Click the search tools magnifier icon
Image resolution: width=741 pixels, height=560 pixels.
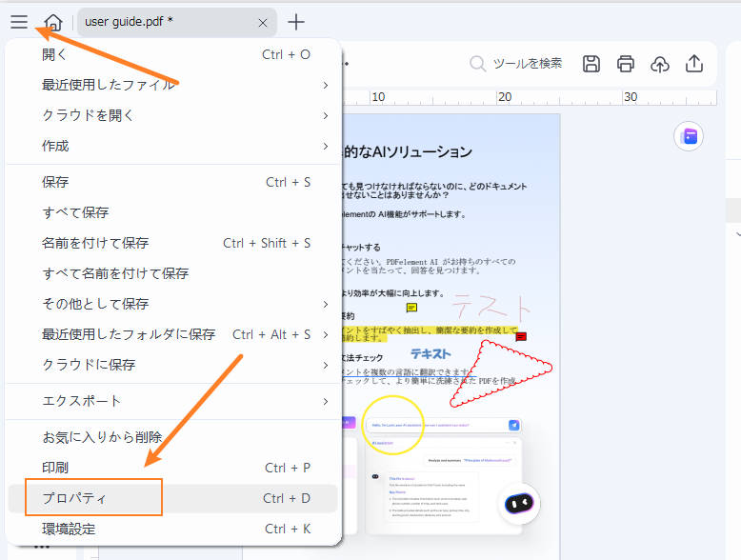[x=477, y=64]
